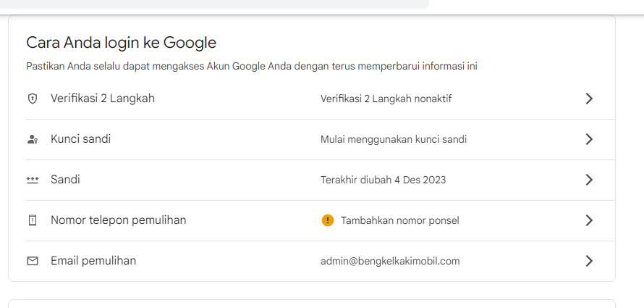Expand the Email pemulihan chevron arrow
This screenshot has height=308, width=644.
(x=589, y=261)
